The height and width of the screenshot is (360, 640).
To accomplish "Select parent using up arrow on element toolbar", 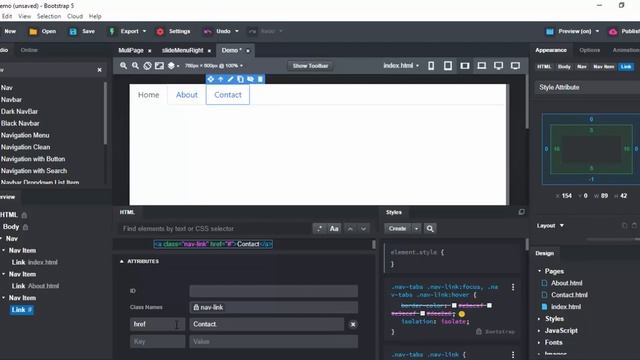I will tap(220, 79).
